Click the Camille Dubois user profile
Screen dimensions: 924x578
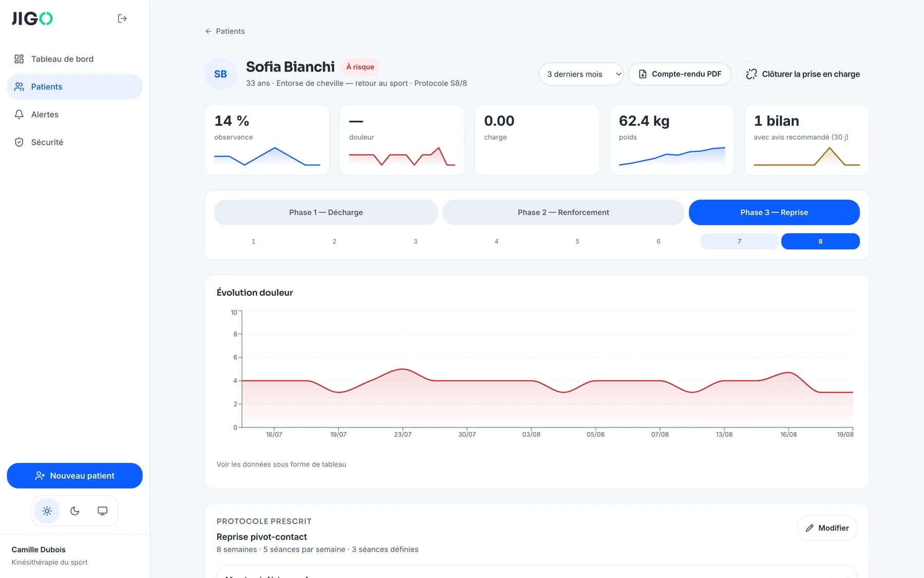click(50, 555)
